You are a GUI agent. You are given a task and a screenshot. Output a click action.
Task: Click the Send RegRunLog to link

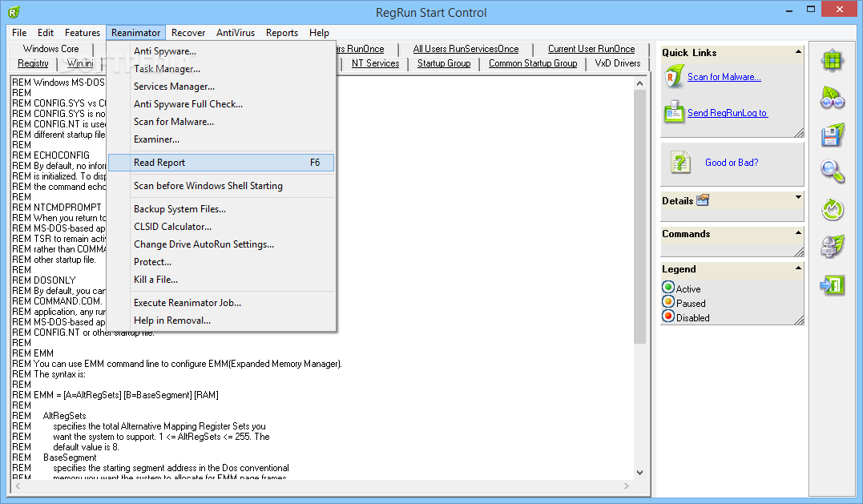727,113
